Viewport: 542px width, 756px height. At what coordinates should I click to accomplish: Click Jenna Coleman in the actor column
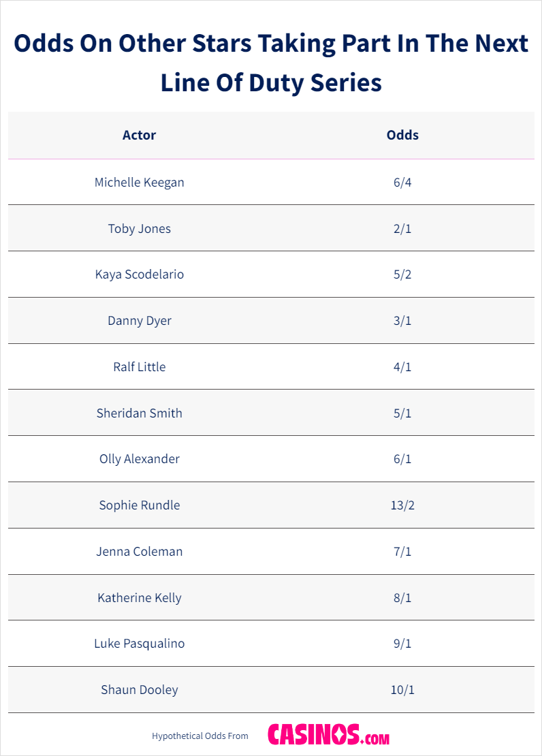pyautogui.click(x=139, y=552)
